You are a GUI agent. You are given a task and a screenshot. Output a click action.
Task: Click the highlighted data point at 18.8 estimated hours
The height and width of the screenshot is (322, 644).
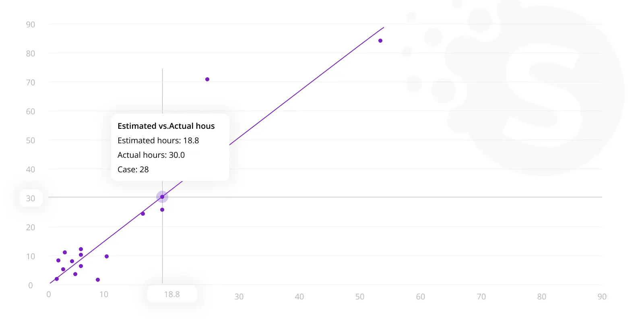tap(162, 197)
